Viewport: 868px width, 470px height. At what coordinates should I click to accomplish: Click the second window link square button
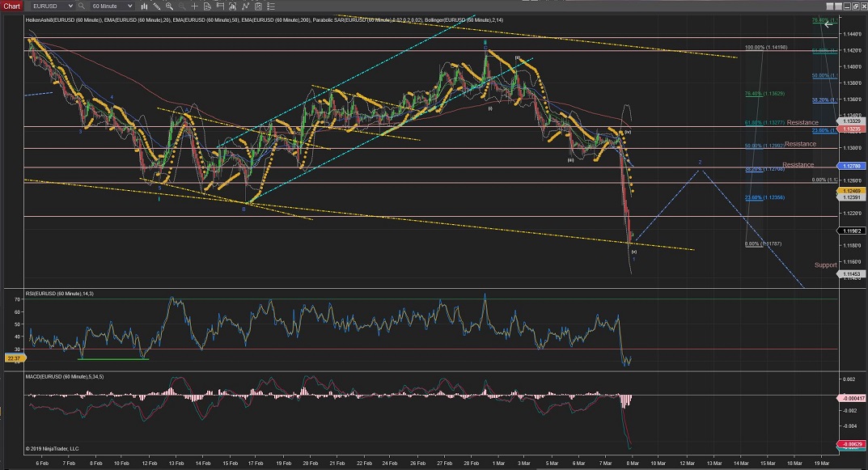(x=839, y=6)
